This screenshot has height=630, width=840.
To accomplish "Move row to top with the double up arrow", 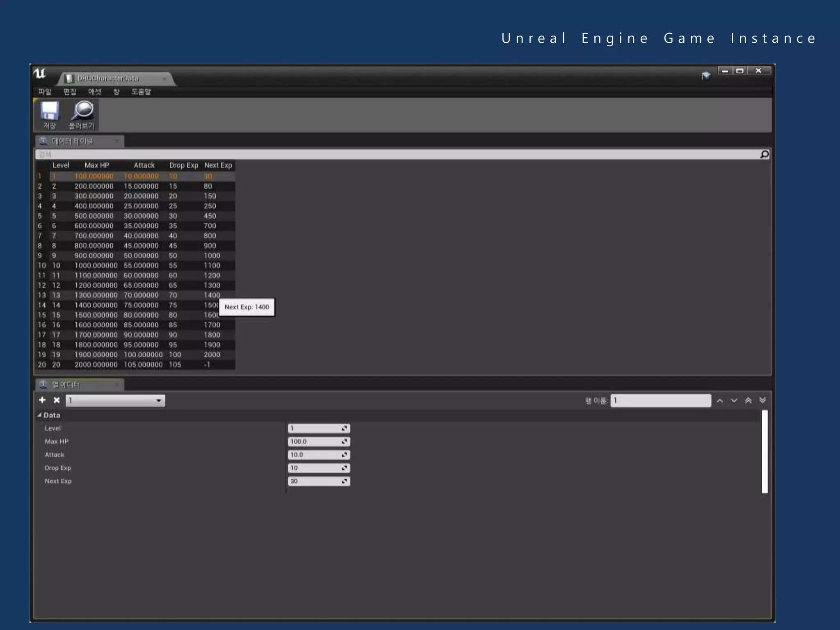I will pyautogui.click(x=748, y=401).
